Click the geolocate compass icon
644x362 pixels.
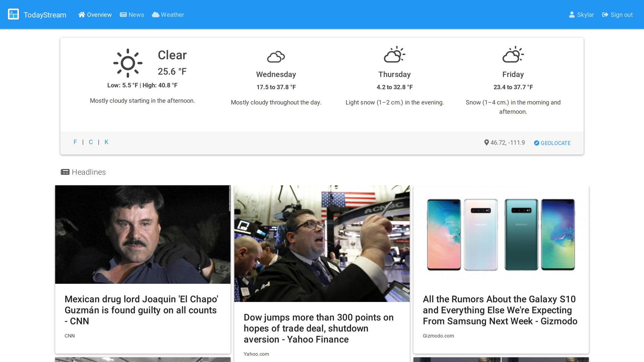[537, 143]
